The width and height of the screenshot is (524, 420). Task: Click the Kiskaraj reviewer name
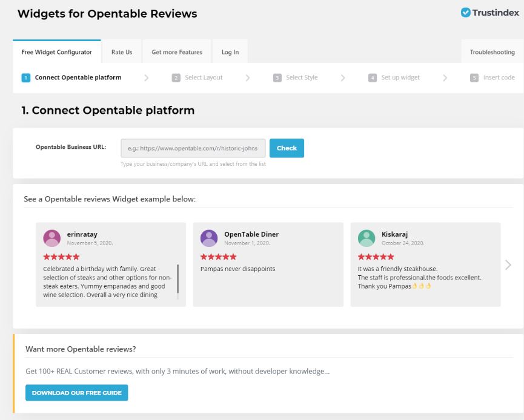pyautogui.click(x=395, y=234)
